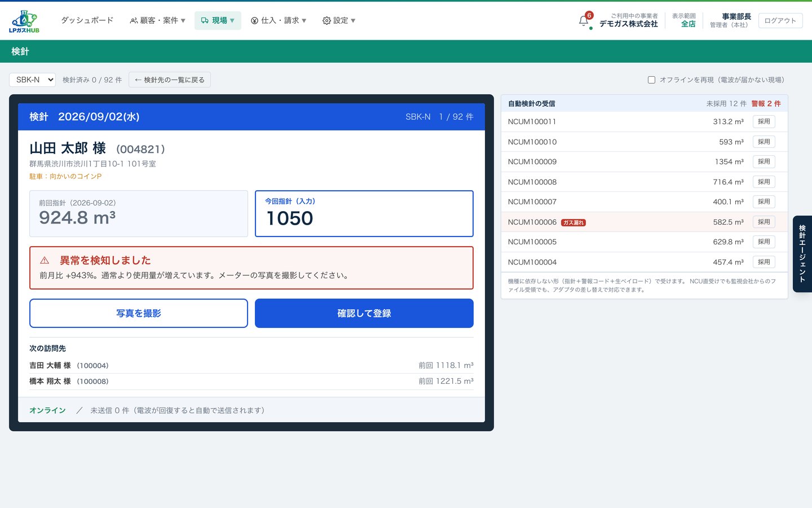This screenshot has height=508, width=812.
Task: Toggle the オフラインを再現 checkbox
Action: click(x=651, y=80)
